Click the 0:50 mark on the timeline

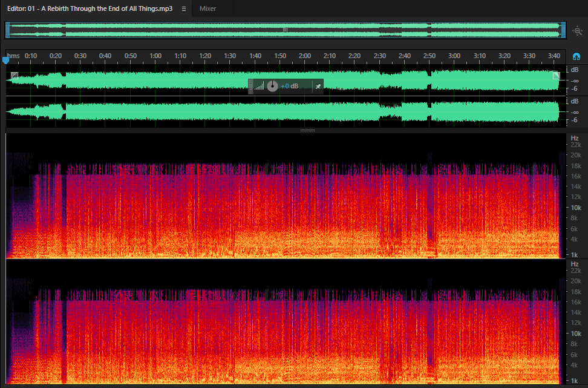click(131, 56)
